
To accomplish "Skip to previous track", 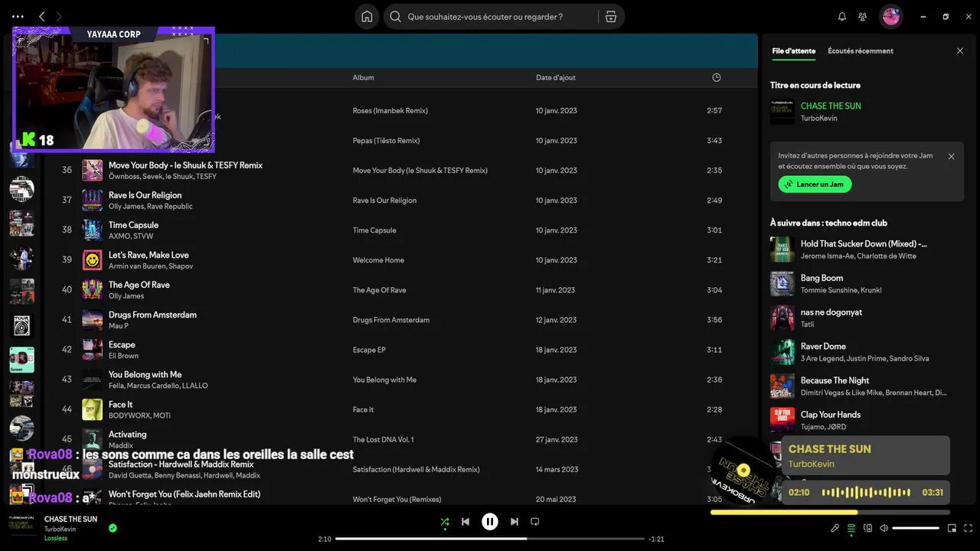I will [x=465, y=522].
